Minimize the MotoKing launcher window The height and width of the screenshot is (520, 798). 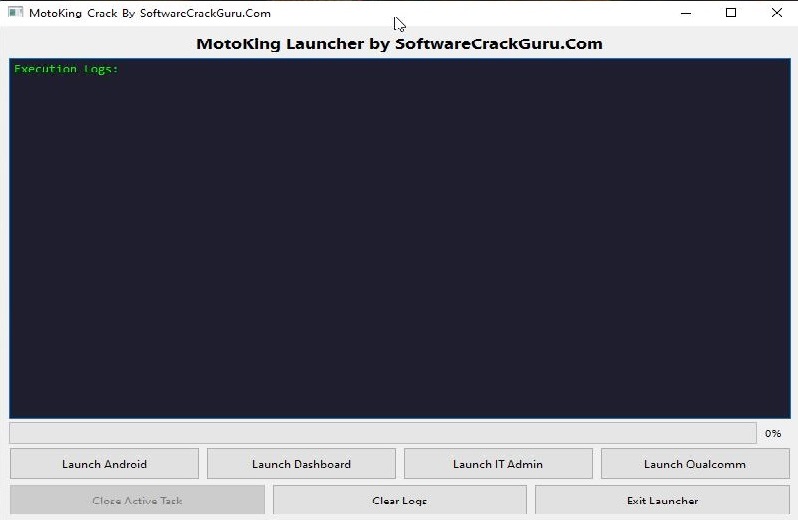pyautogui.click(x=686, y=13)
